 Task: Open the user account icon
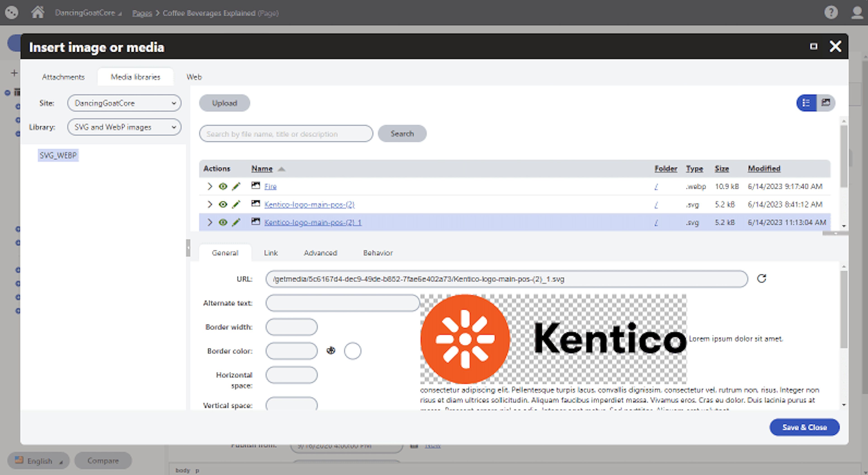[x=857, y=12]
